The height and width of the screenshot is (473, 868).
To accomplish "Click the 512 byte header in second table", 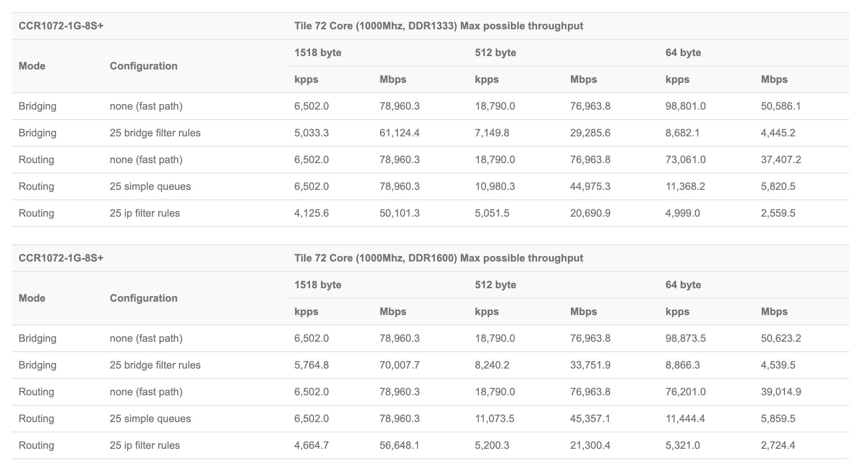I will point(495,285).
